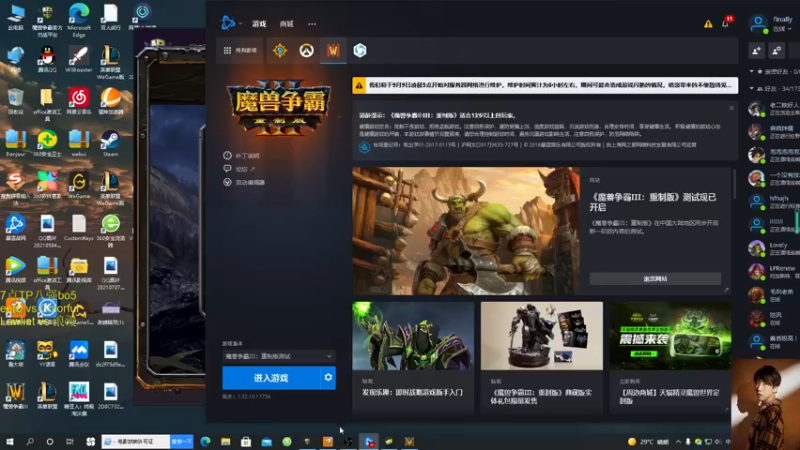Collapse the 好友 friends list group

[x=752, y=88]
